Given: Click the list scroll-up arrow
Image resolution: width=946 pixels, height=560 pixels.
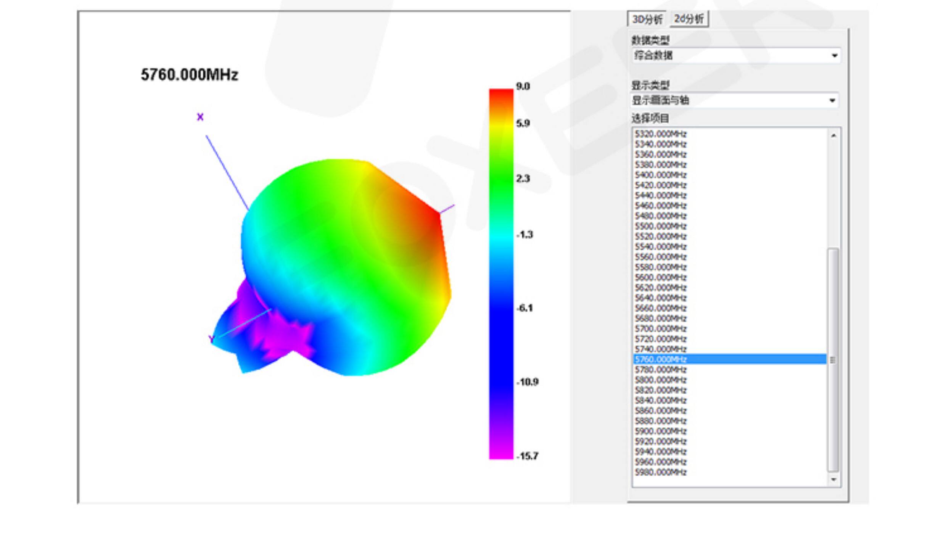Looking at the screenshot, I should 833,135.
